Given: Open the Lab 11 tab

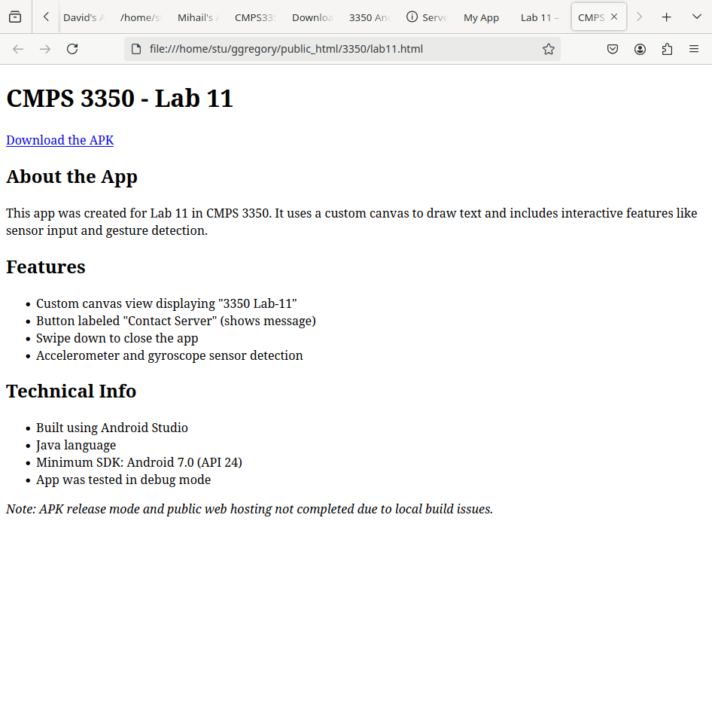Looking at the screenshot, I should (x=539, y=17).
